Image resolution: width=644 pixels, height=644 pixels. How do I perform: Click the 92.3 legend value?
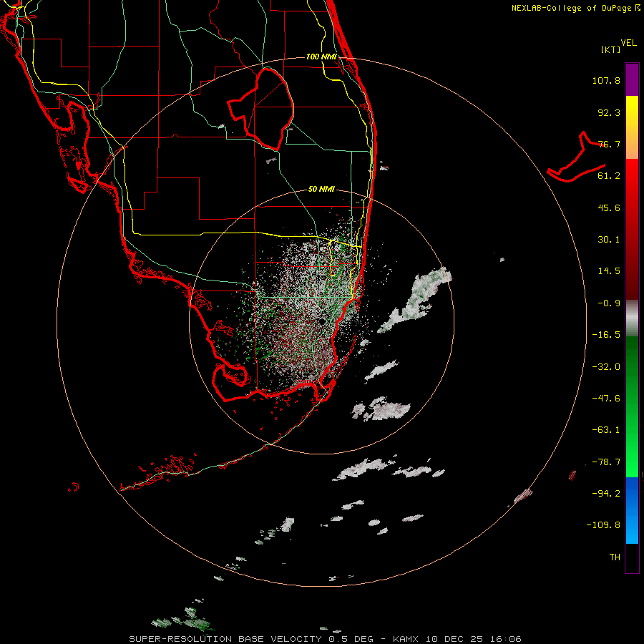tap(609, 112)
